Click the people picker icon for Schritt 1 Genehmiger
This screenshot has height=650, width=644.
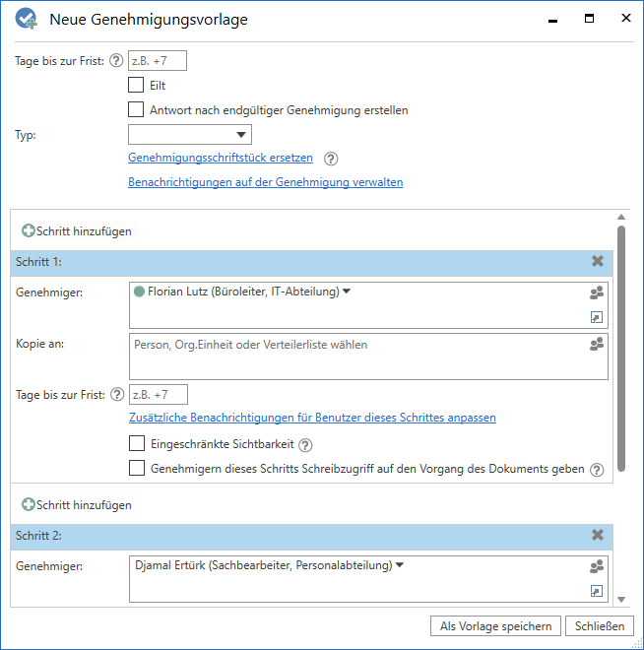[x=596, y=292]
